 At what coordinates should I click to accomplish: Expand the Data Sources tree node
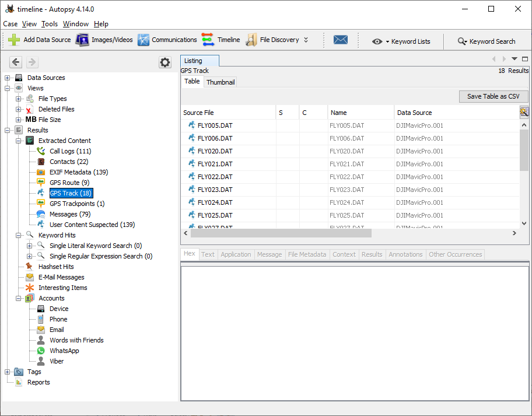pos(8,78)
